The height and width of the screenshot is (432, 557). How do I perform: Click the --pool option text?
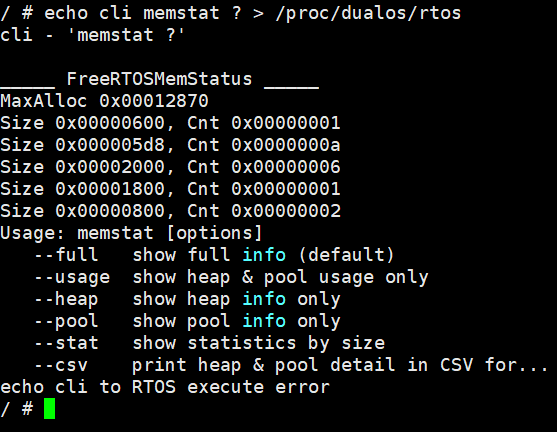coord(66,321)
